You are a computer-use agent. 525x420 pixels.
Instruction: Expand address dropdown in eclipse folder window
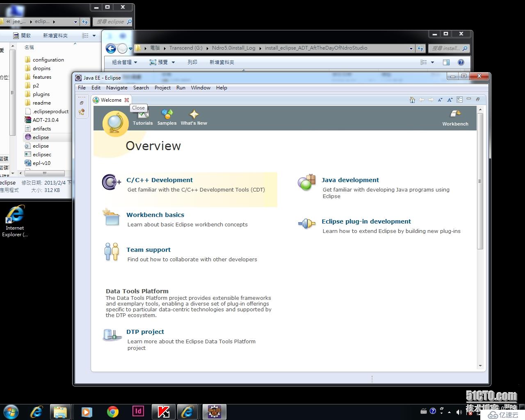click(x=75, y=22)
